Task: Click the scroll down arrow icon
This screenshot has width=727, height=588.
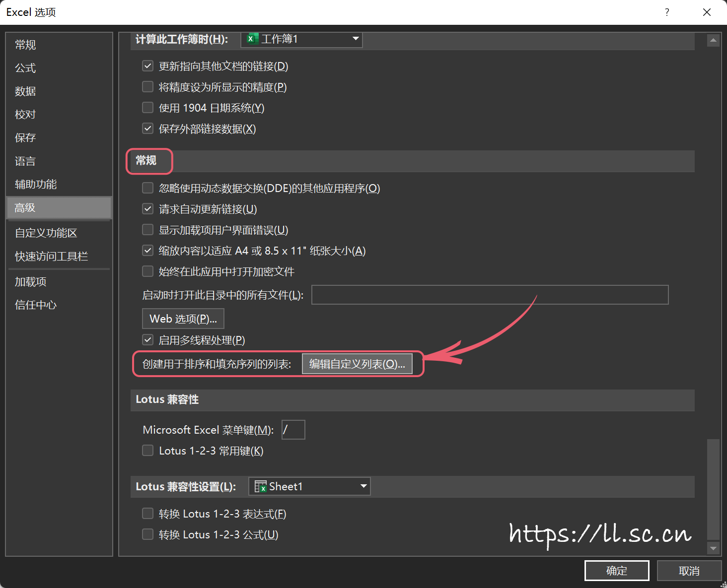Action: (x=713, y=548)
